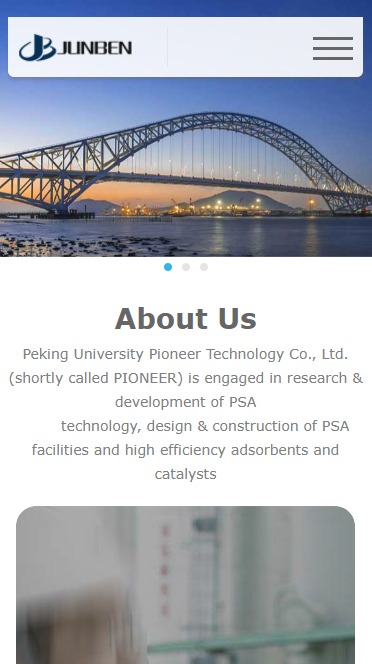
Task: Click the vertical divider in header bar
Action: click(x=167, y=47)
